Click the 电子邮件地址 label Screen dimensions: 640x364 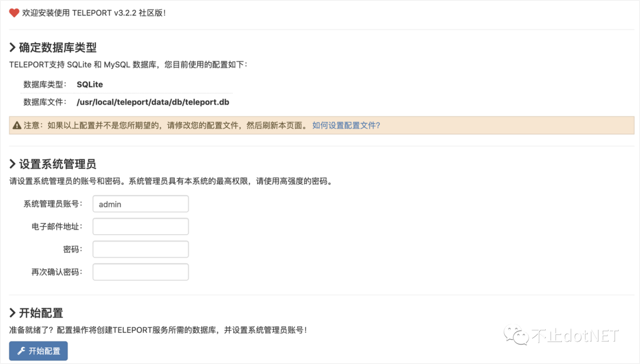point(57,227)
